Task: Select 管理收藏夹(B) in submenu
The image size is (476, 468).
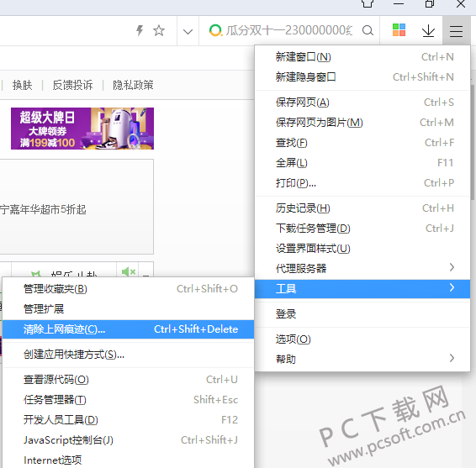Action: (128, 289)
